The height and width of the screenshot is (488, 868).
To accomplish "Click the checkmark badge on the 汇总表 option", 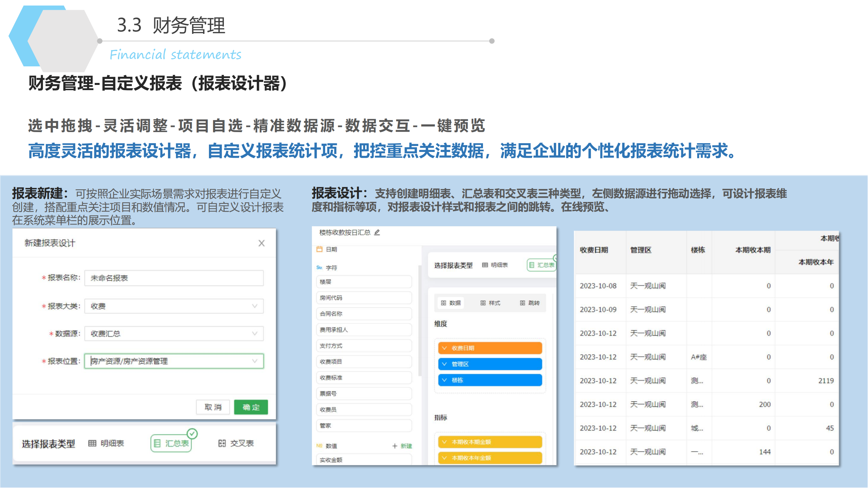I will pyautogui.click(x=192, y=433).
